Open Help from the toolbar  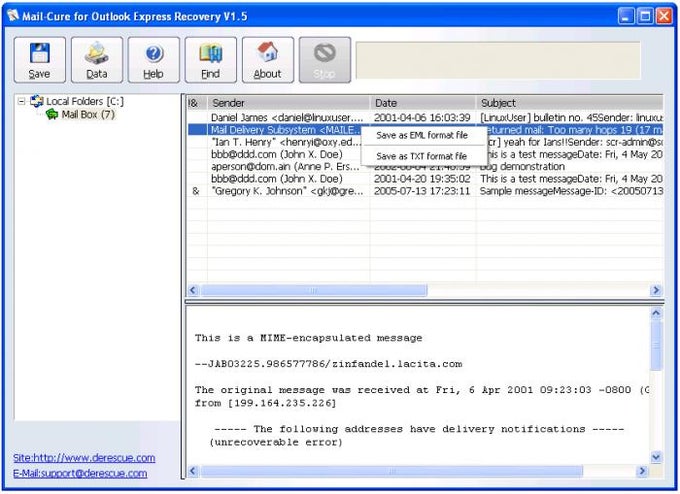click(x=154, y=60)
